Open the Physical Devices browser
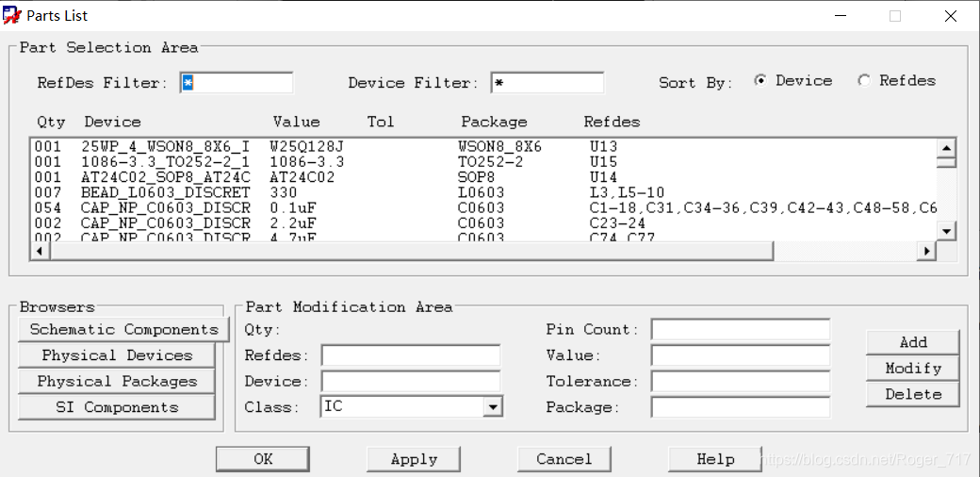 117,355
